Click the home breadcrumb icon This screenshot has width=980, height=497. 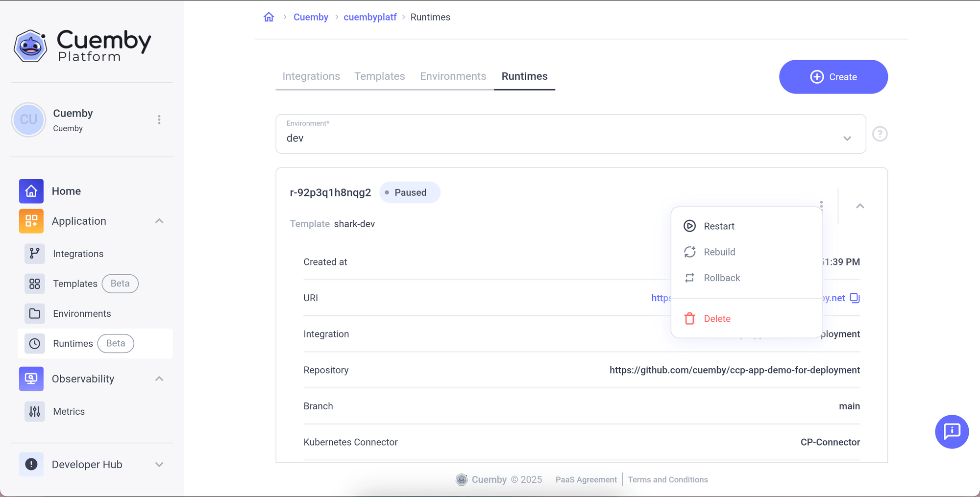(269, 17)
